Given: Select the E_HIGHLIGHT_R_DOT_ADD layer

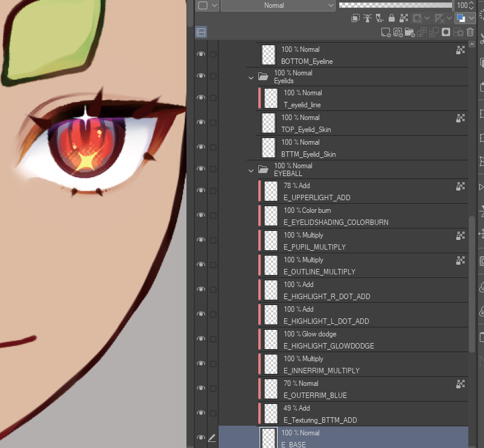Looking at the screenshot, I should point(363,290).
